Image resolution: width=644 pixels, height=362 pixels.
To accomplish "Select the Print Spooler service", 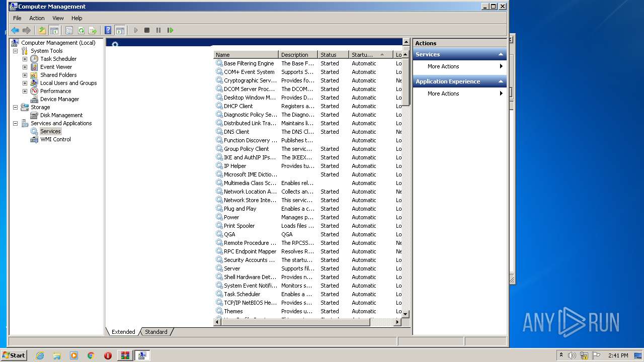I will pyautogui.click(x=239, y=226).
